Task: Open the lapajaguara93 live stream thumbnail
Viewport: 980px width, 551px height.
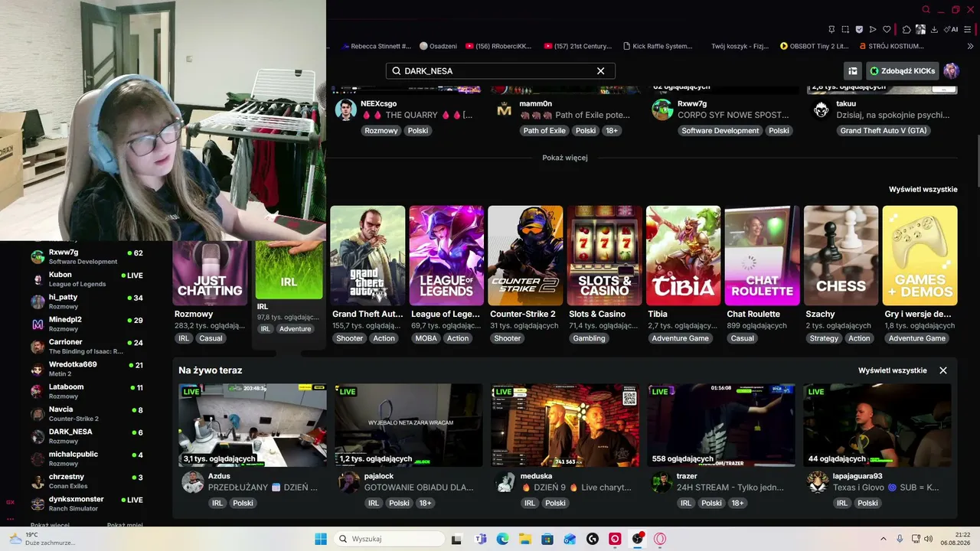Action: (x=877, y=425)
